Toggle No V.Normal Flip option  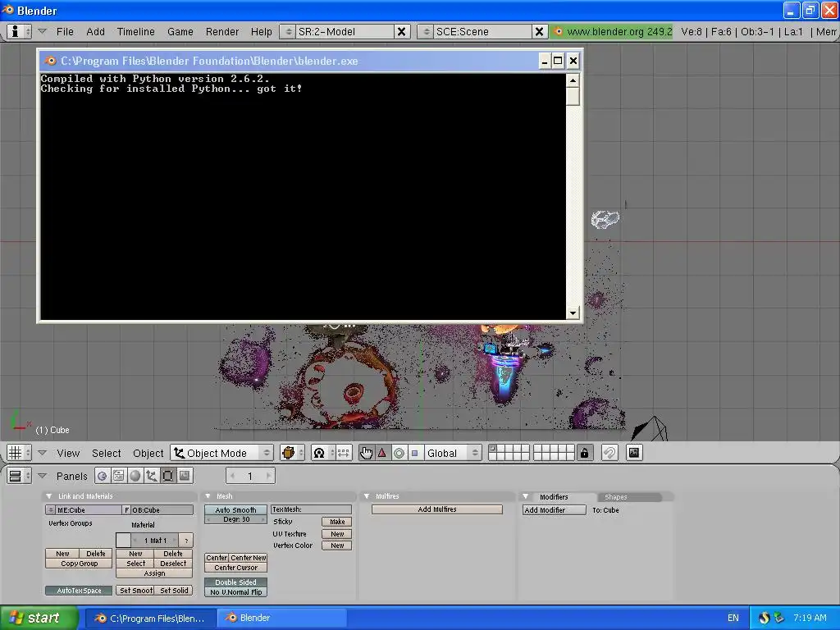(235, 592)
